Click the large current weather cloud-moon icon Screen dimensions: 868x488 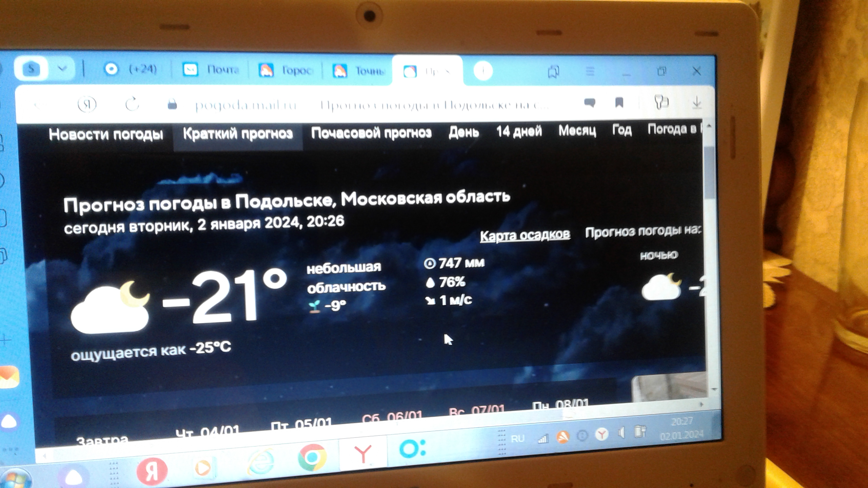coord(110,308)
